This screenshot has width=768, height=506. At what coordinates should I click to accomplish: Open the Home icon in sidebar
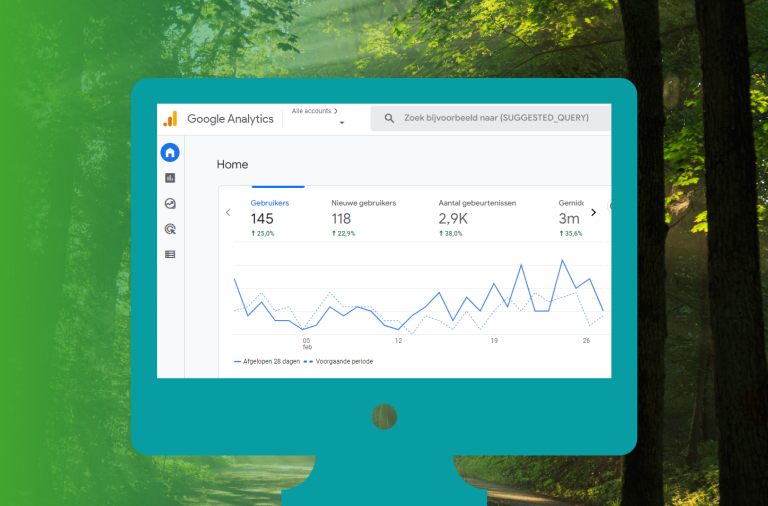pos(170,152)
